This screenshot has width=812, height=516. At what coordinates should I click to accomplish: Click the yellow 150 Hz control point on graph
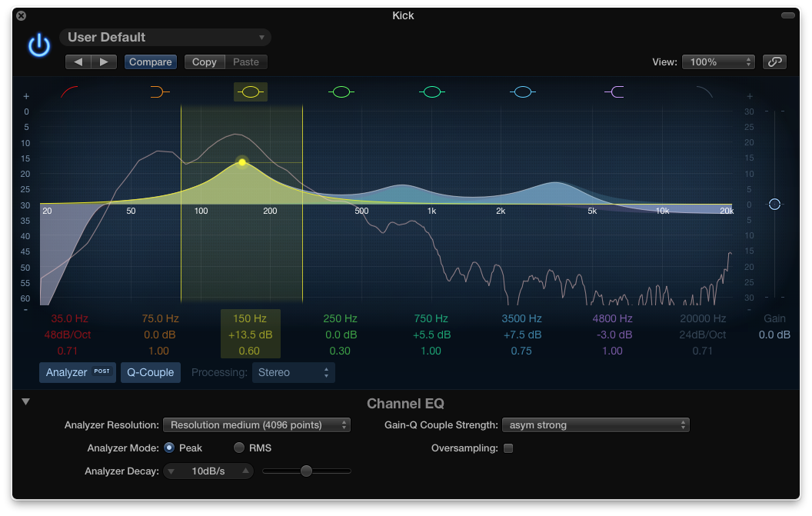pyautogui.click(x=241, y=161)
